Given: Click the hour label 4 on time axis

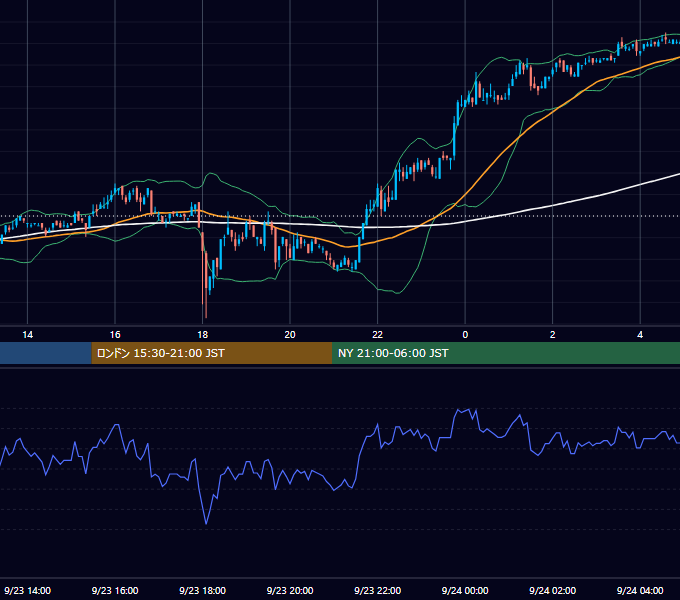Looking at the screenshot, I should tap(640, 335).
